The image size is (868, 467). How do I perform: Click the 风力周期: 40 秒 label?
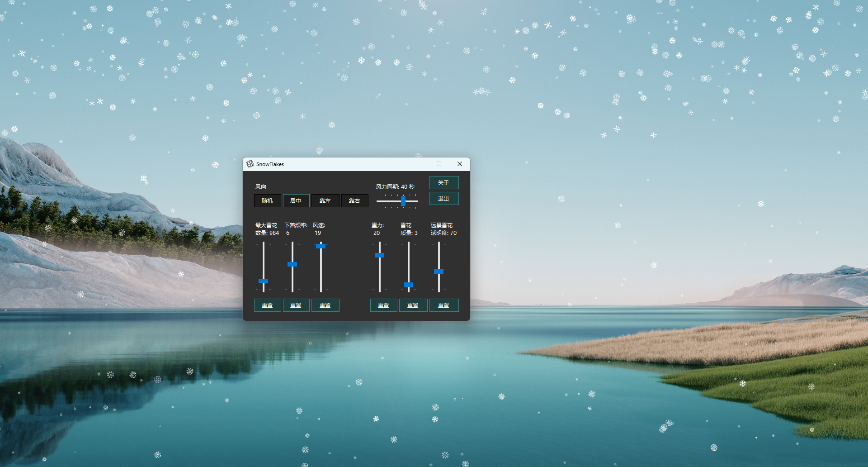pyautogui.click(x=395, y=186)
